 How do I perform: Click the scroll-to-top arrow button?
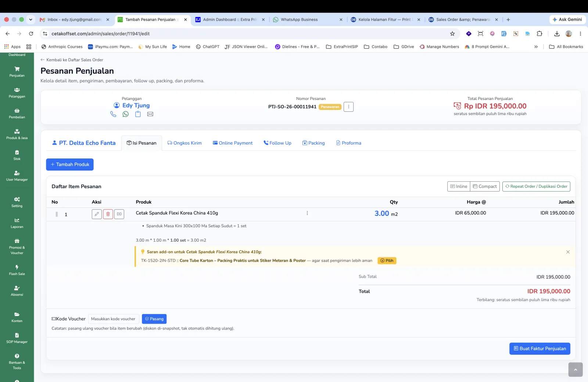pyautogui.click(x=576, y=369)
